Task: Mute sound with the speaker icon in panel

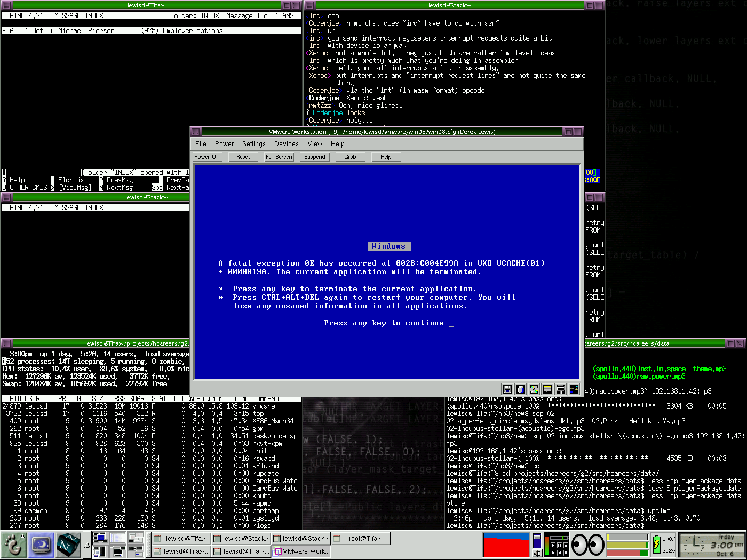Action: coord(537,554)
